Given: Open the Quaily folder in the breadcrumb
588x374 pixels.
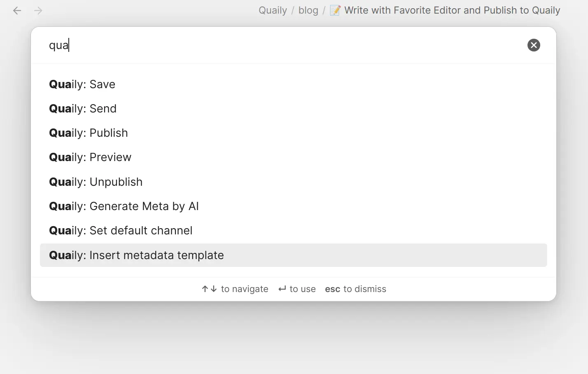Looking at the screenshot, I should (x=273, y=10).
